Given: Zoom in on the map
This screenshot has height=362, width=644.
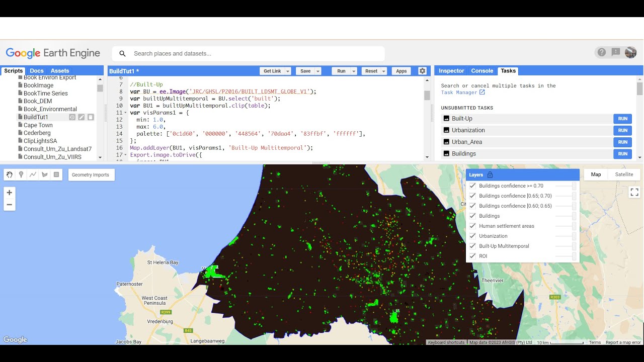Looking at the screenshot, I should pyautogui.click(x=9, y=193).
